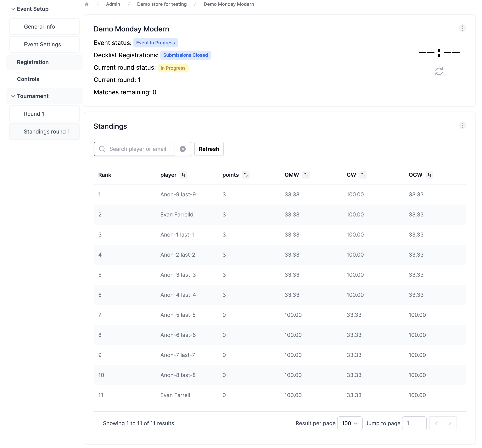482x448 pixels.
Task: Collapse the Event Setup section
Action: pos(13,9)
